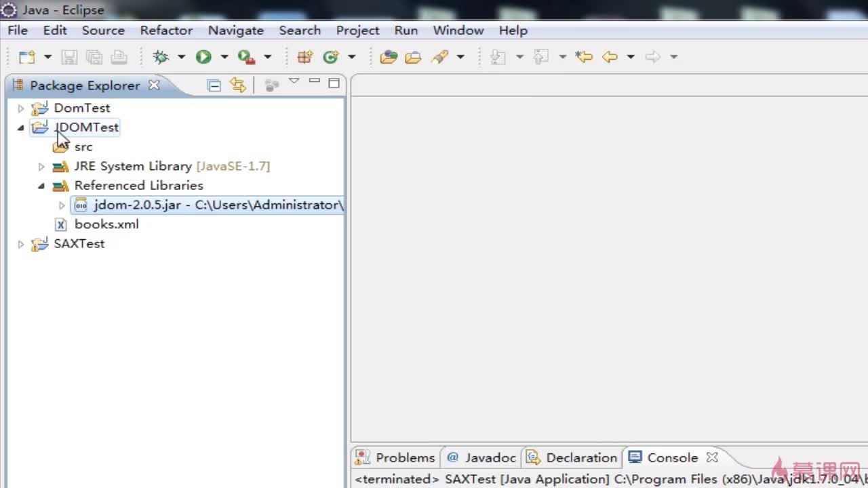This screenshot has height=488, width=868.
Task: Open the Navigate menu
Action: coord(235,30)
